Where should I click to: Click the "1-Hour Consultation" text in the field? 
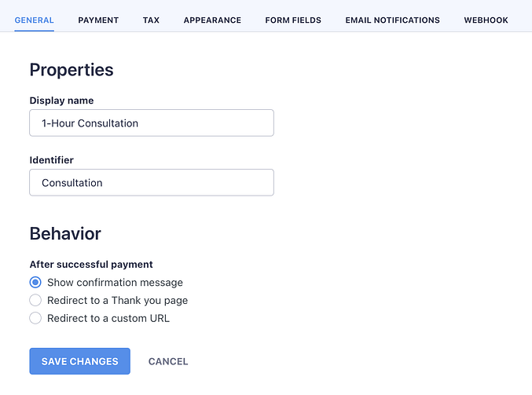(x=90, y=123)
